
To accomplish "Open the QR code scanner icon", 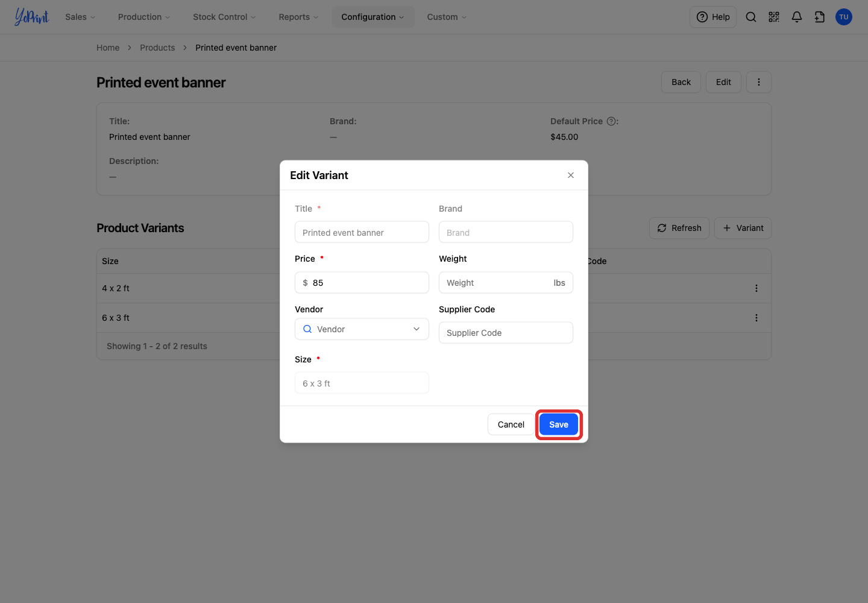I will click(x=774, y=17).
